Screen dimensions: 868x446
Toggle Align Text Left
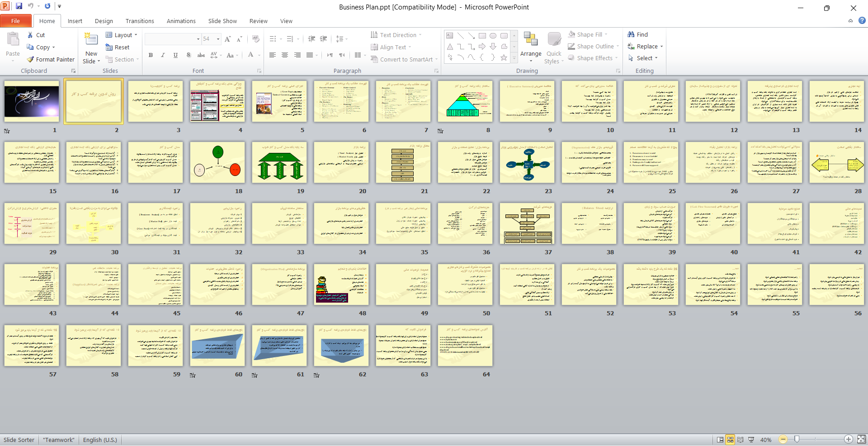273,55
